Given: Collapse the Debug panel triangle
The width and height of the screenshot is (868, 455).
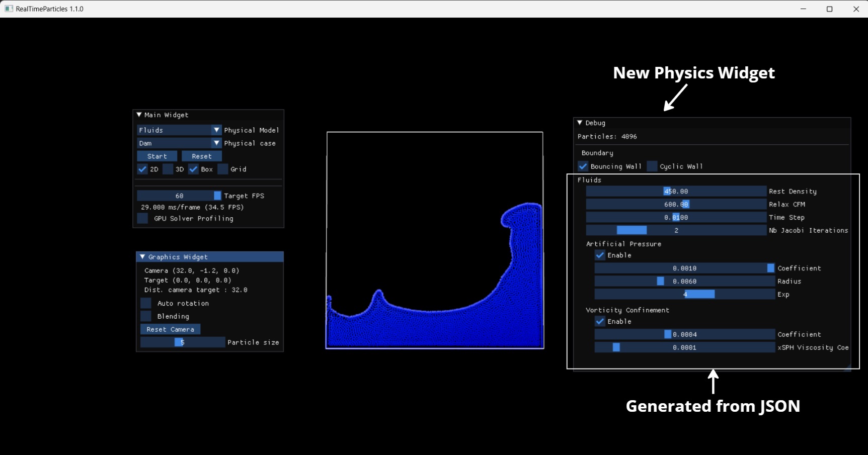Looking at the screenshot, I should [x=580, y=123].
